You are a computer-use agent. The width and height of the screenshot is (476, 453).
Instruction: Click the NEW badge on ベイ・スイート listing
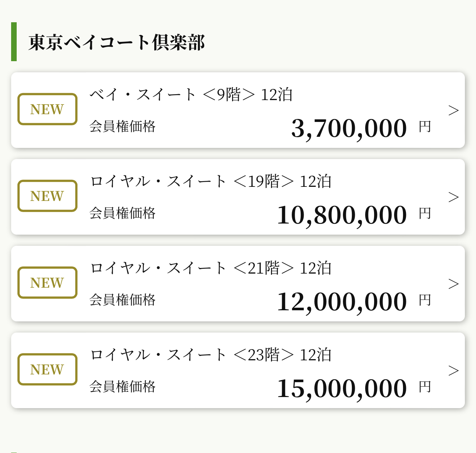tap(47, 109)
